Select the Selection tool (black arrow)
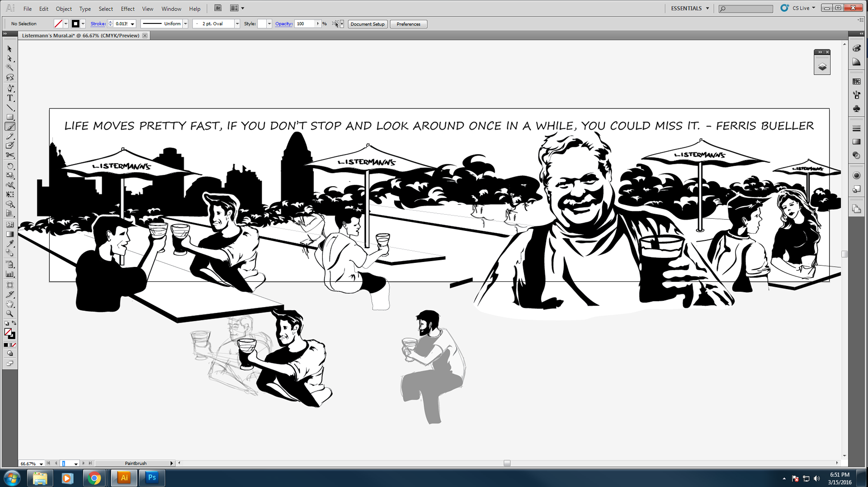This screenshot has width=868, height=487. click(9, 49)
